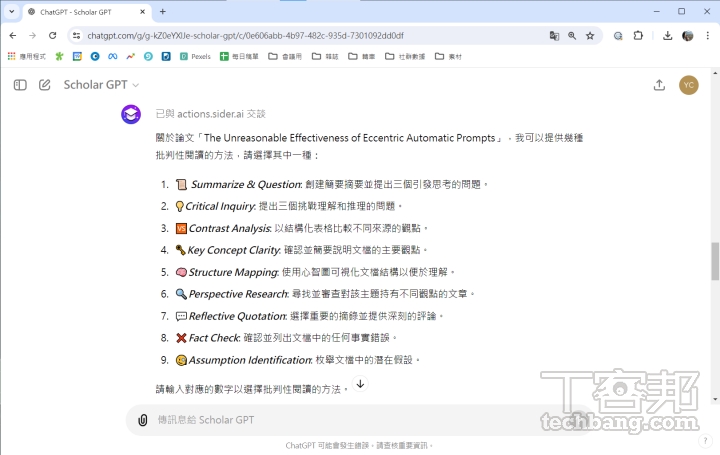Open browser downloads icon
720x455 pixels.
[668, 35]
